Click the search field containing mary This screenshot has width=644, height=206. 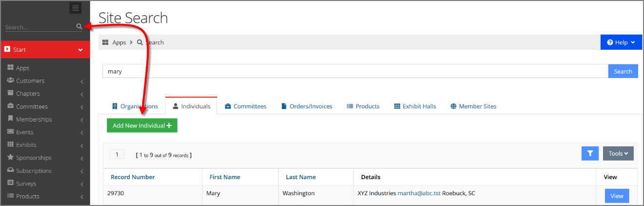click(355, 71)
